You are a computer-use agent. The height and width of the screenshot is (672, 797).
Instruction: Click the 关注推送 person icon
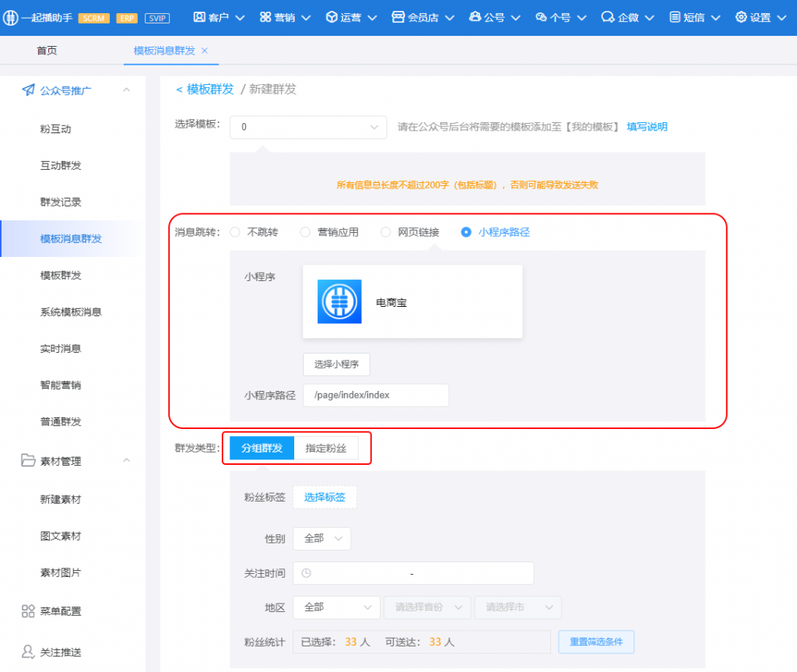tap(28, 652)
